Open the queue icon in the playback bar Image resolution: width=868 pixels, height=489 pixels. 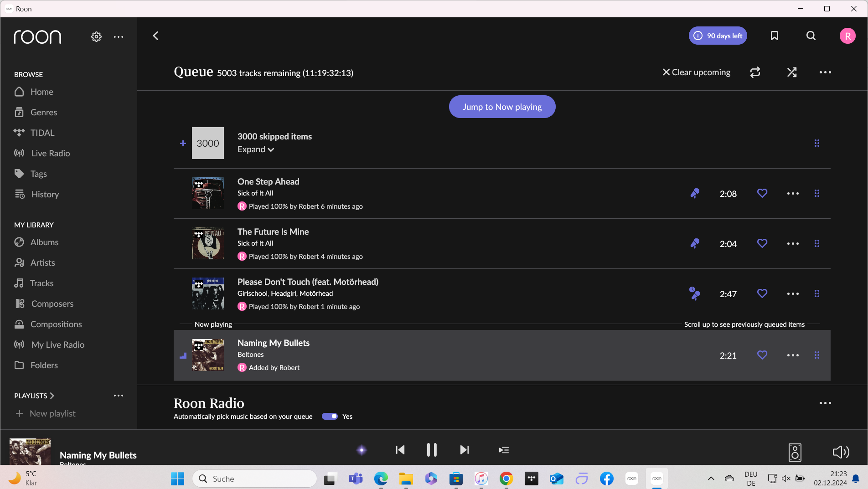[x=504, y=450]
